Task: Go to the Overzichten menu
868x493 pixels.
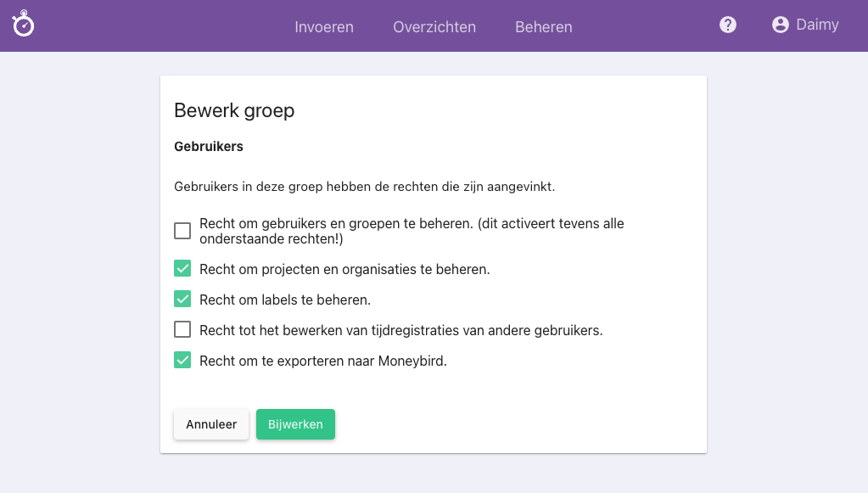Action: pyautogui.click(x=434, y=26)
